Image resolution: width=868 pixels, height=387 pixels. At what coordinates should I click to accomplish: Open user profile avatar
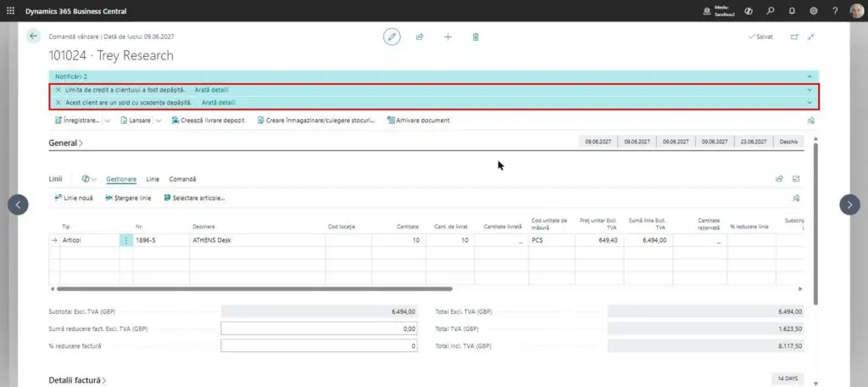856,11
